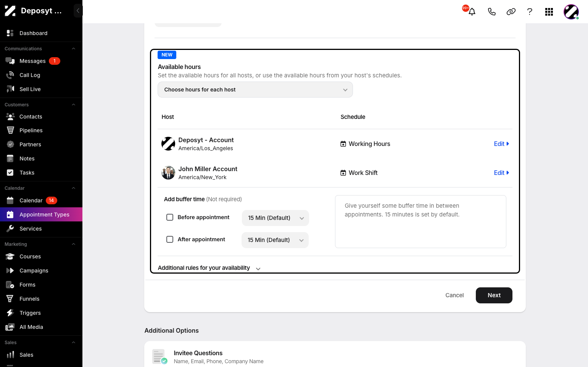Open Triggers in the sidebar

click(41, 313)
